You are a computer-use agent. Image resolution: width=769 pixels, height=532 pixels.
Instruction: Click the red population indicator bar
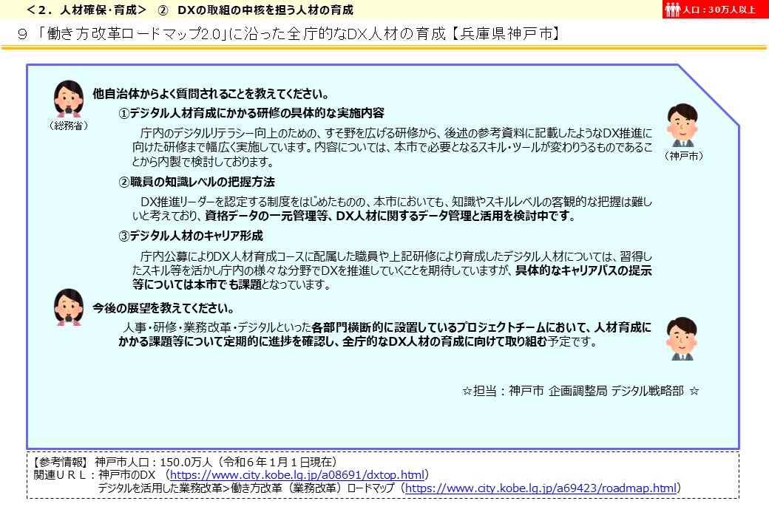[x=714, y=9]
